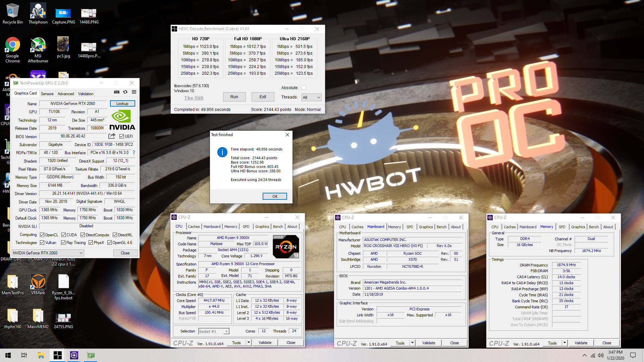Toggle the CUDA checkbox

[63, 235]
